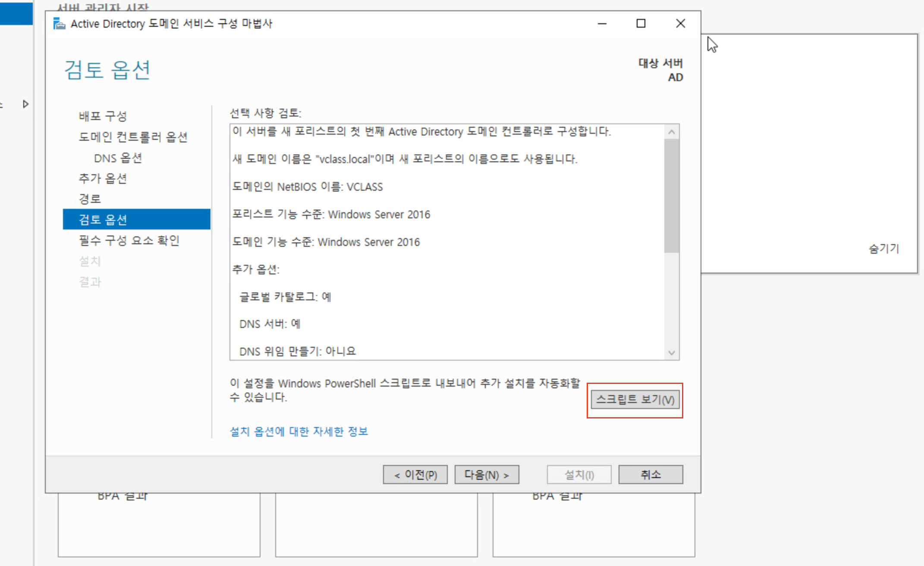Click the 스크립트 보기(V) button

(x=635, y=399)
